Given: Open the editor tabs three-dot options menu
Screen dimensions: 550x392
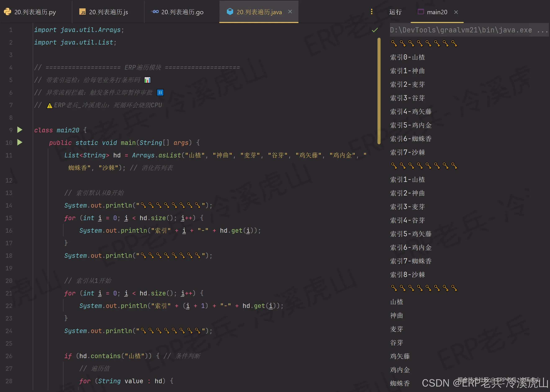Looking at the screenshot, I should click(x=371, y=12).
